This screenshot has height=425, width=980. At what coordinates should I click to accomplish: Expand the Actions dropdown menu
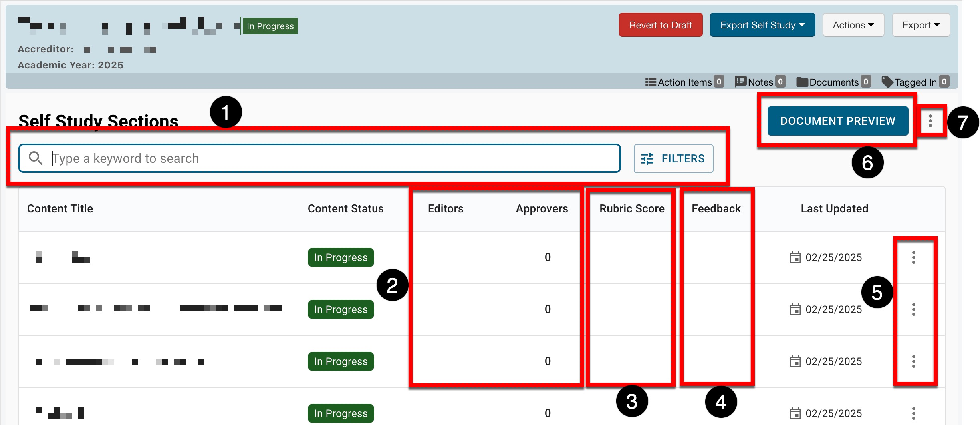tap(853, 25)
